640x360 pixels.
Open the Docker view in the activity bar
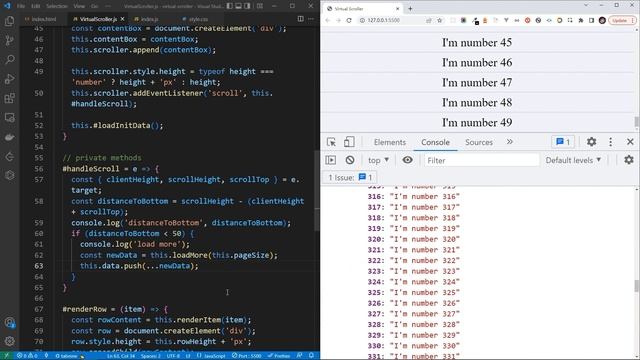pos(9,137)
